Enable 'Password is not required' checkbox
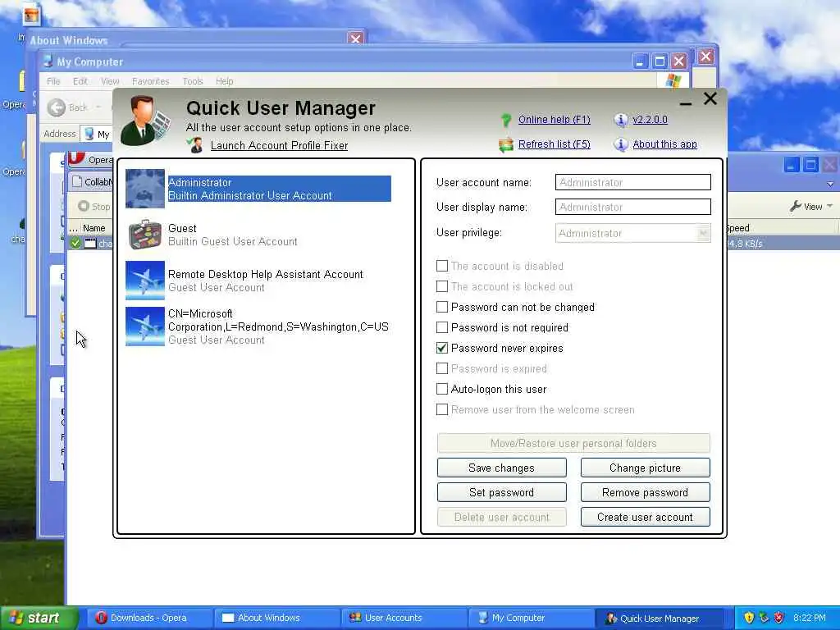 tap(442, 327)
